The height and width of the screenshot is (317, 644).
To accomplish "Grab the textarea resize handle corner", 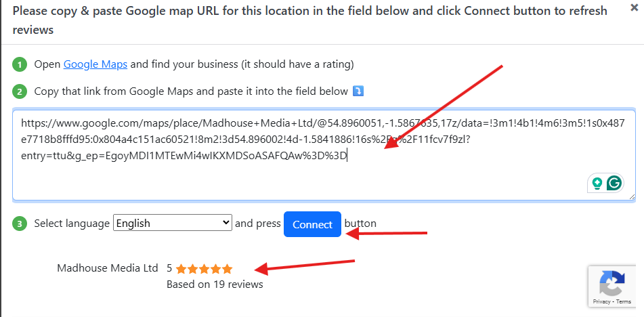I will point(632,197).
